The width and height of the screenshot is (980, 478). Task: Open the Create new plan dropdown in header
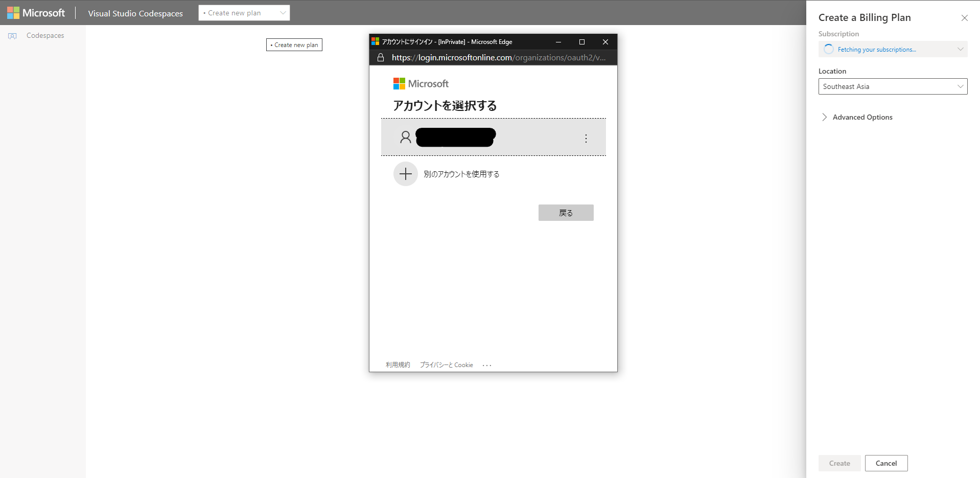tap(244, 13)
